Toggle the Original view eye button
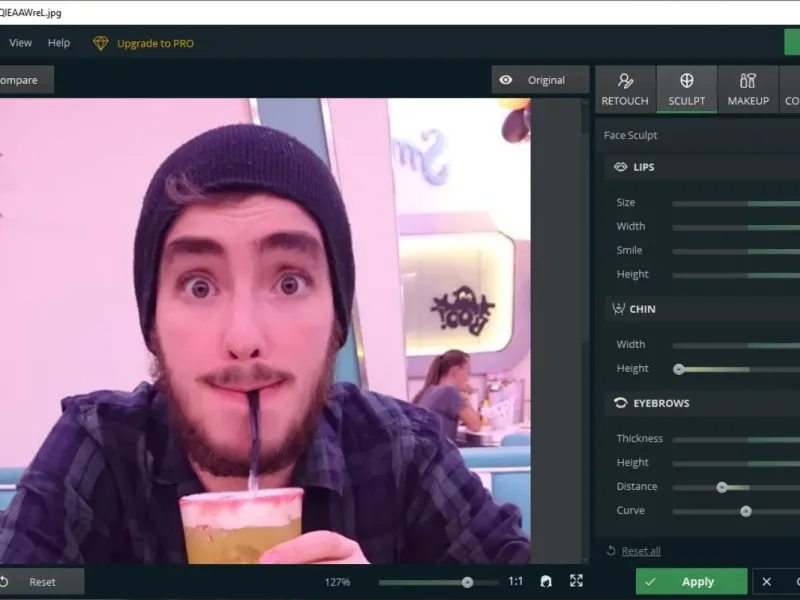800x600 pixels. pyautogui.click(x=540, y=80)
